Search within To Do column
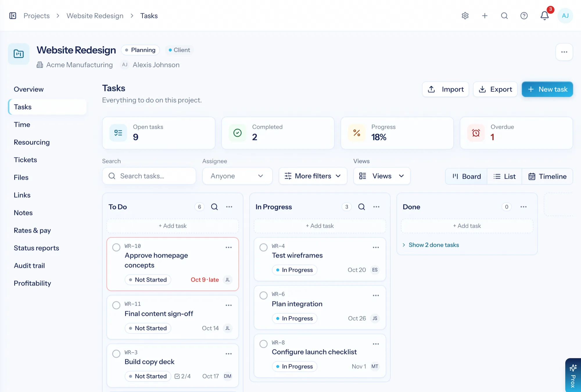This screenshot has height=392, width=581. tap(214, 207)
